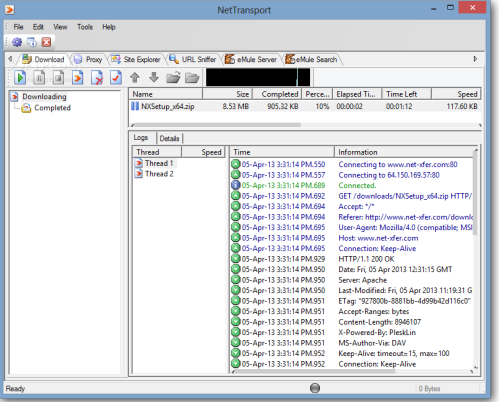Switch to the Site Explorer tab

[136, 59]
